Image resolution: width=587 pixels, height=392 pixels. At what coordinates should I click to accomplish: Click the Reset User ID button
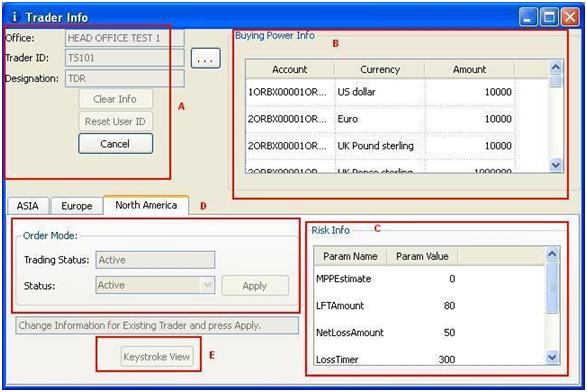(115, 122)
